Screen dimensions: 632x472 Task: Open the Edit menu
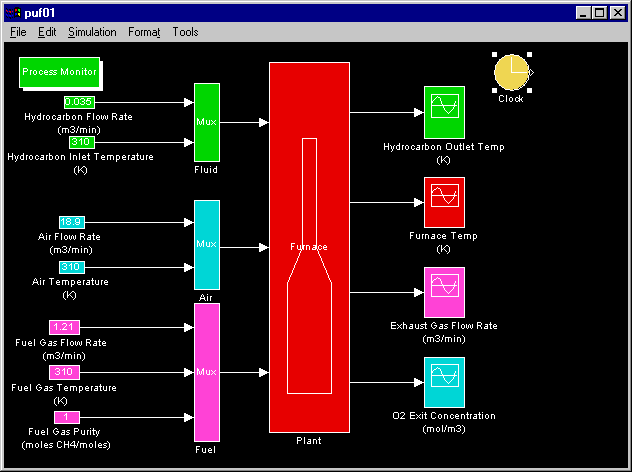47,32
